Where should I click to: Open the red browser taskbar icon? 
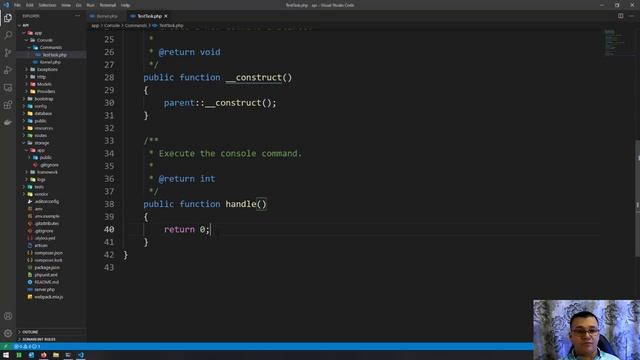pyautogui.click(x=44, y=355)
